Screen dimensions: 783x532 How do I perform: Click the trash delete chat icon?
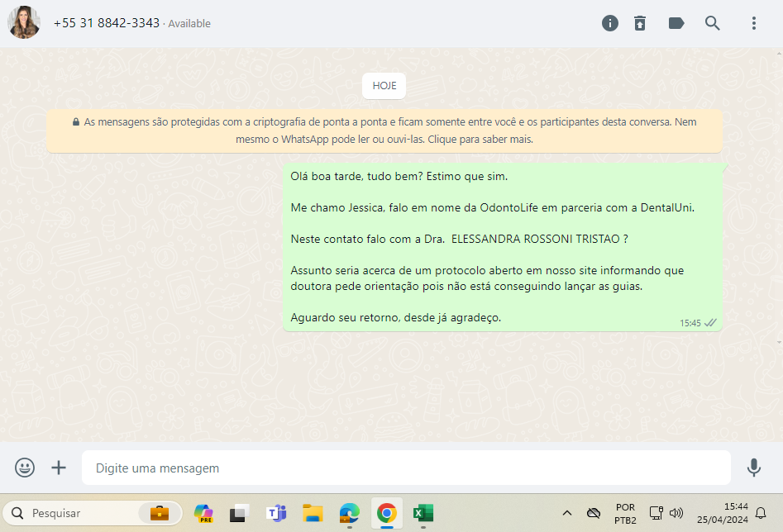pyautogui.click(x=640, y=23)
